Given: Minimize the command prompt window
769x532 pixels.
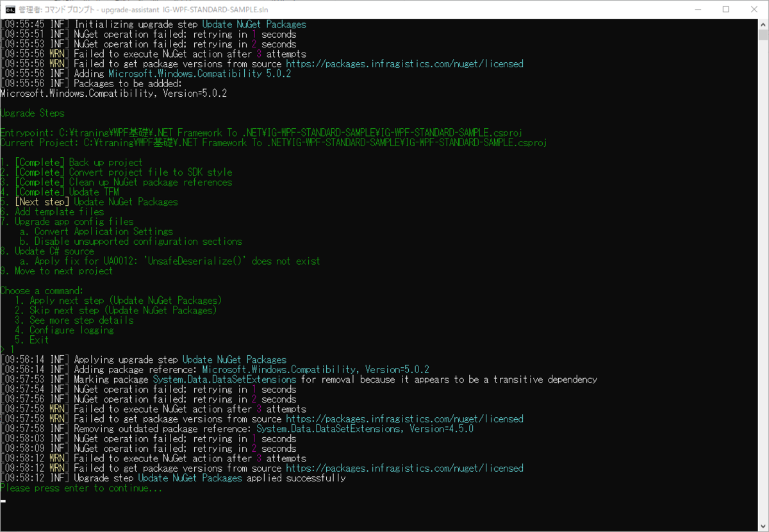Looking at the screenshot, I should [697, 10].
